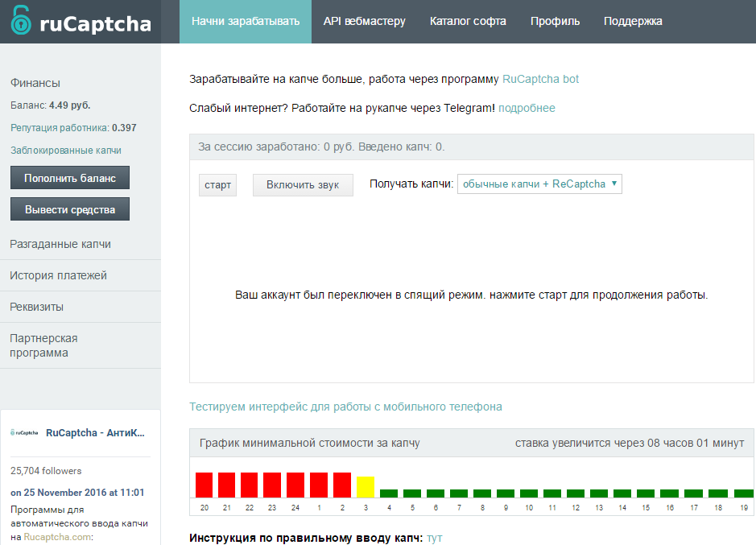Click the ruCaptcha padlock logo icon
756x545 pixels.
tap(21, 20)
